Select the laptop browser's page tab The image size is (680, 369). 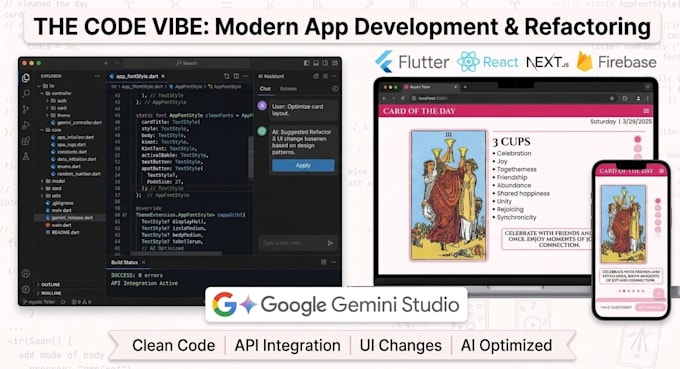[429, 87]
